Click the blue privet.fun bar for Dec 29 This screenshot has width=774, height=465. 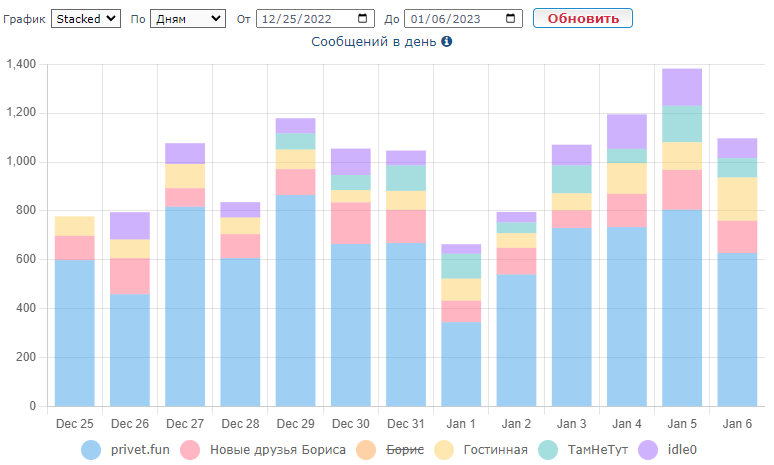[x=296, y=301]
